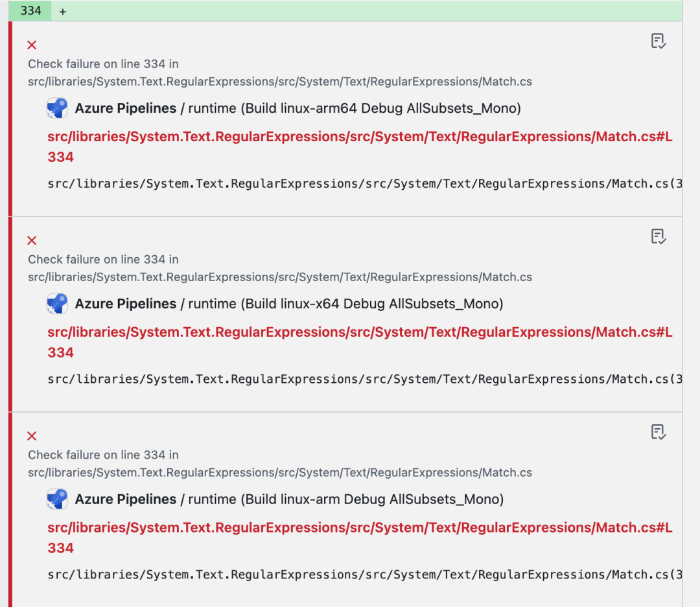The image size is (700, 607).
Task: Follow red Match.cs#L334 link in linux-arm64 annotation
Action: pyautogui.click(x=360, y=137)
